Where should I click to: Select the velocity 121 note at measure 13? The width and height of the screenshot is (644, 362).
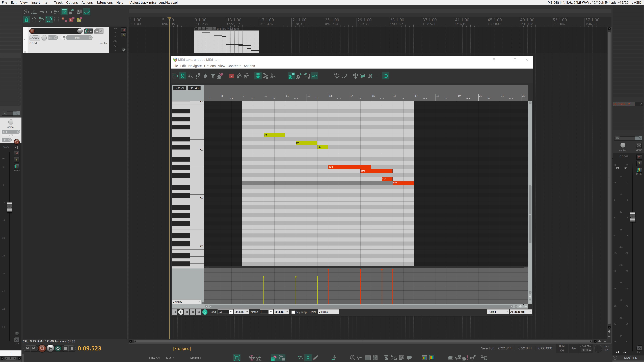click(350, 167)
